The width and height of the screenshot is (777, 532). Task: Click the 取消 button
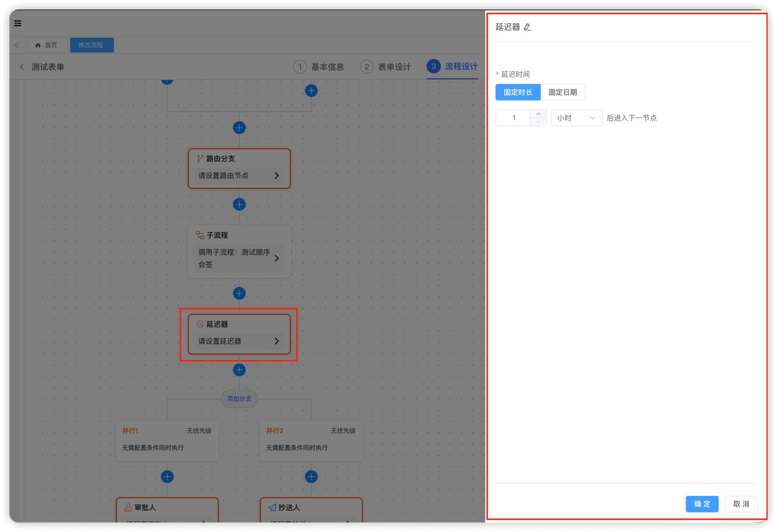point(741,504)
